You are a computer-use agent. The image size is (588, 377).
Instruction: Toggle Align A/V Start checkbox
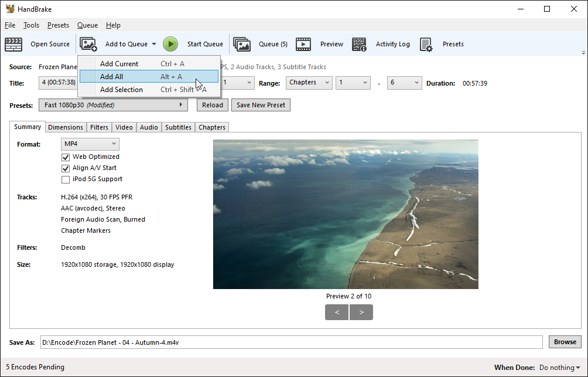pyautogui.click(x=65, y=168)
